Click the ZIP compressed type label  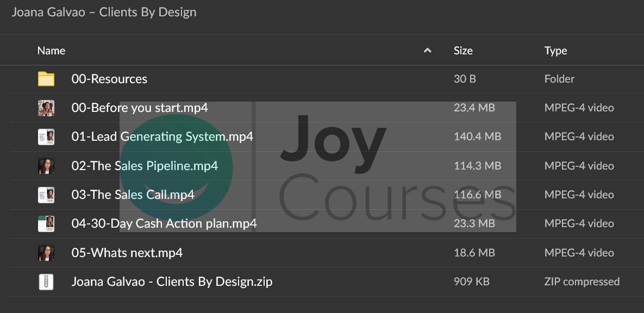coord(582,282)
